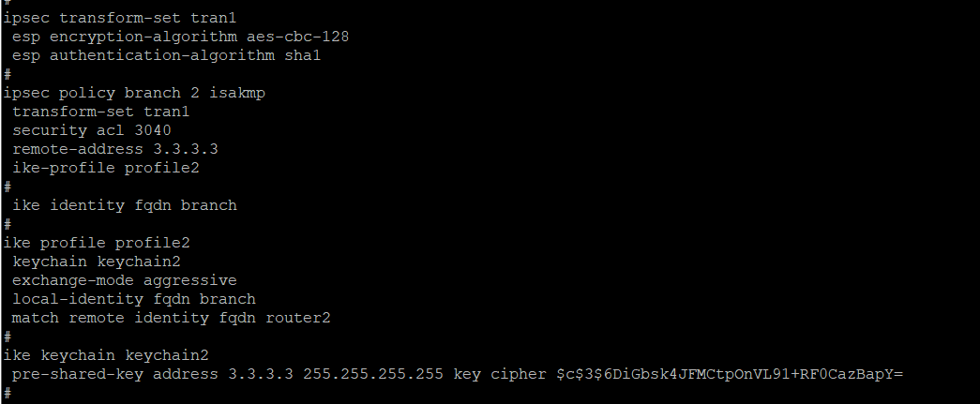The width and height of the screenshot is (980, 404).
Task: Click the 'match remote identity fqdn router2' line
Action: [x=171, y=318]
